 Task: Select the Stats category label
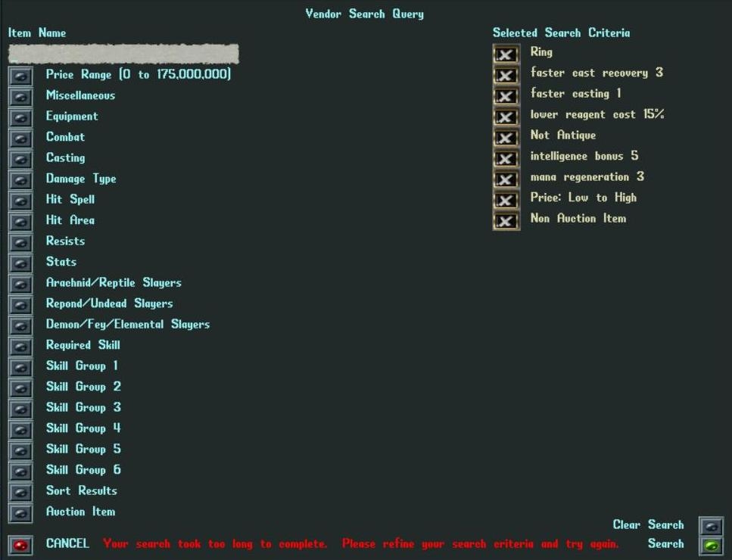pos(61,262)
